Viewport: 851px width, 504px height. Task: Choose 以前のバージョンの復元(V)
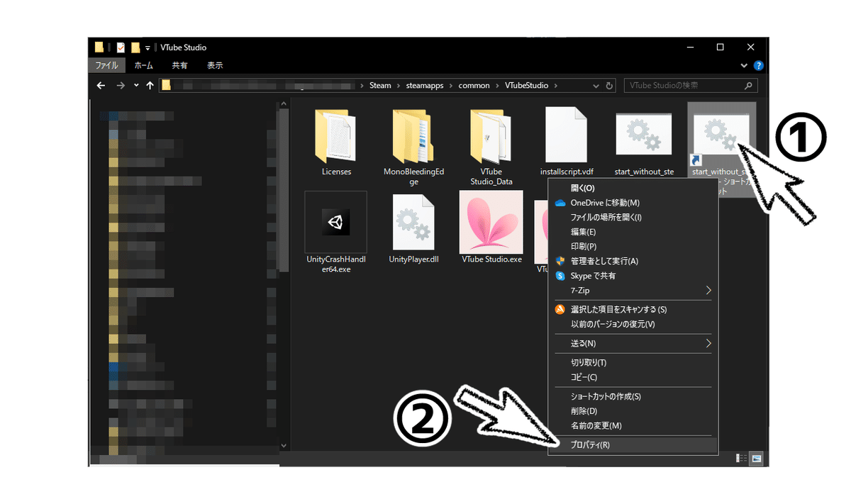[x=633, y=324]
